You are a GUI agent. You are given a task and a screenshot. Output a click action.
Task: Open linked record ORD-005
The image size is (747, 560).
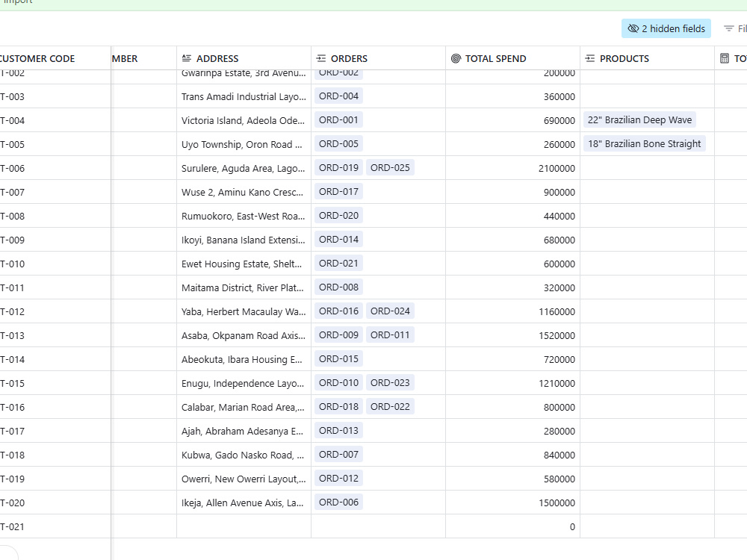coord(338,144)
